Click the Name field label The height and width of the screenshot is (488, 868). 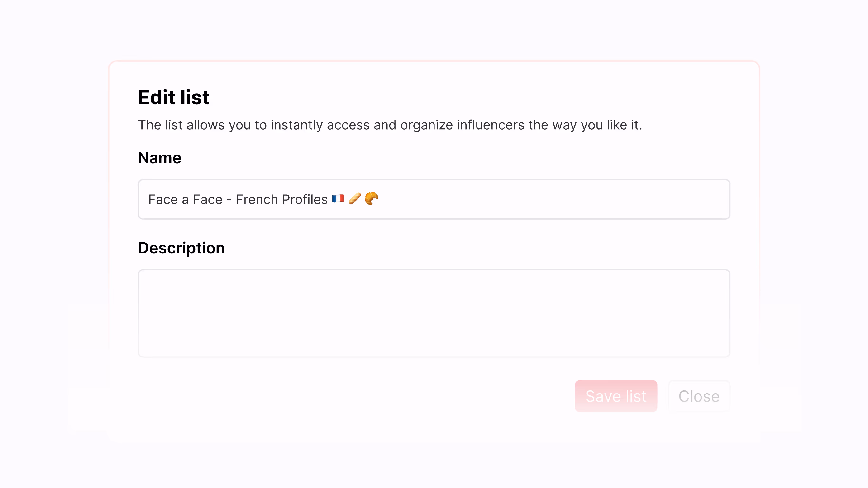click(x=159, y=157)
